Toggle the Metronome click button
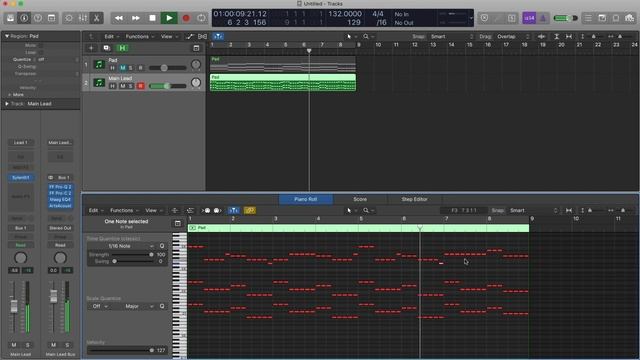640x360 pixels. click(543, 18)
